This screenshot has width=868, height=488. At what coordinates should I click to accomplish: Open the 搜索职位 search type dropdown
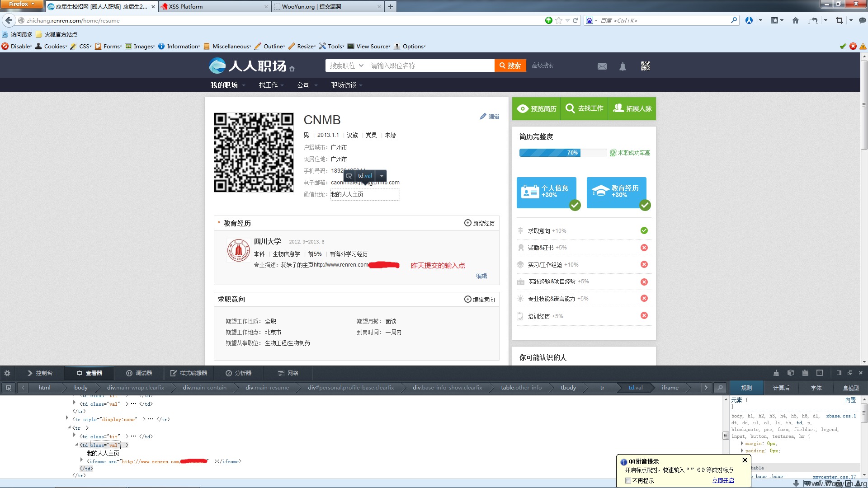346,66
